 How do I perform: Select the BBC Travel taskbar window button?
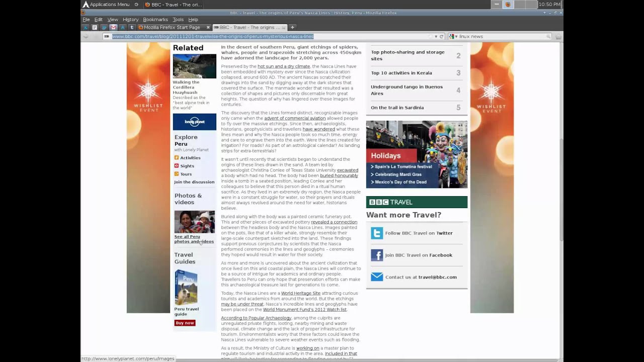click(x=174, y=5)
